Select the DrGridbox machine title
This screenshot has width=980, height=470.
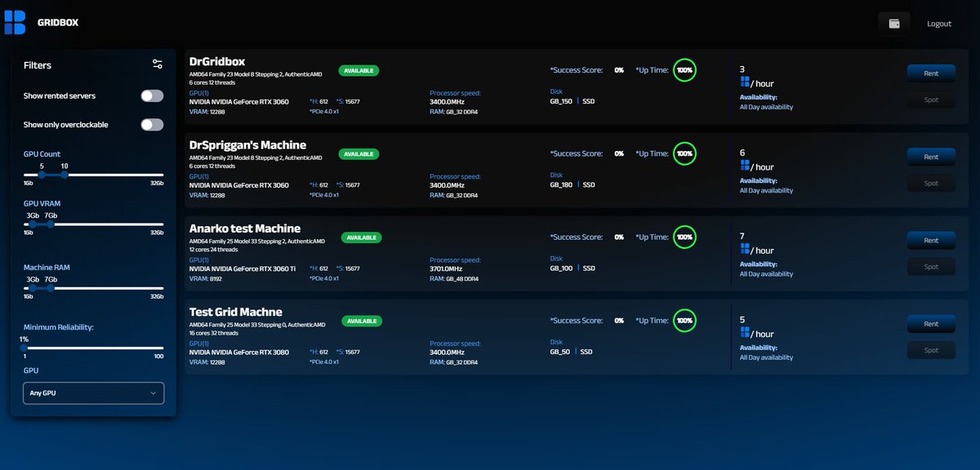[217, 61]
